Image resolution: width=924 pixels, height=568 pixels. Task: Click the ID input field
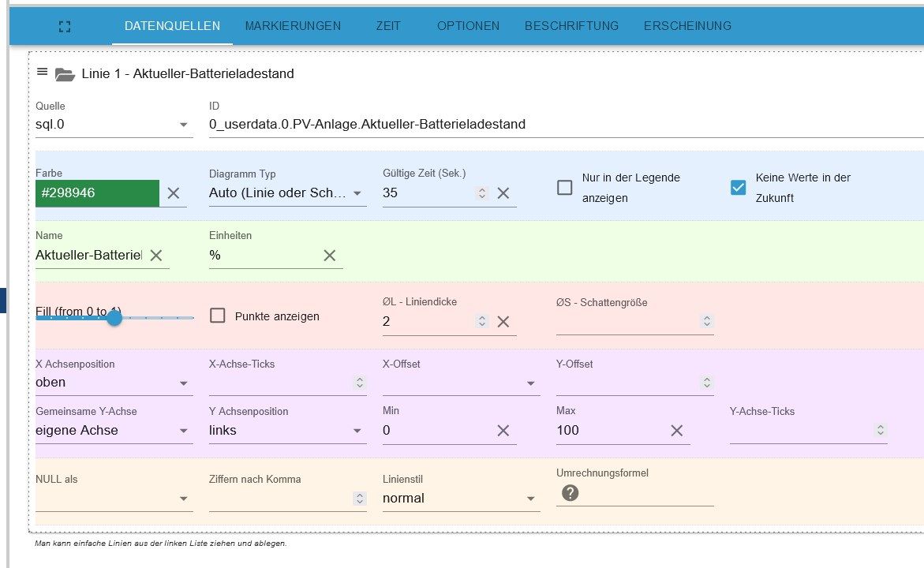click(x=552, y=125)
